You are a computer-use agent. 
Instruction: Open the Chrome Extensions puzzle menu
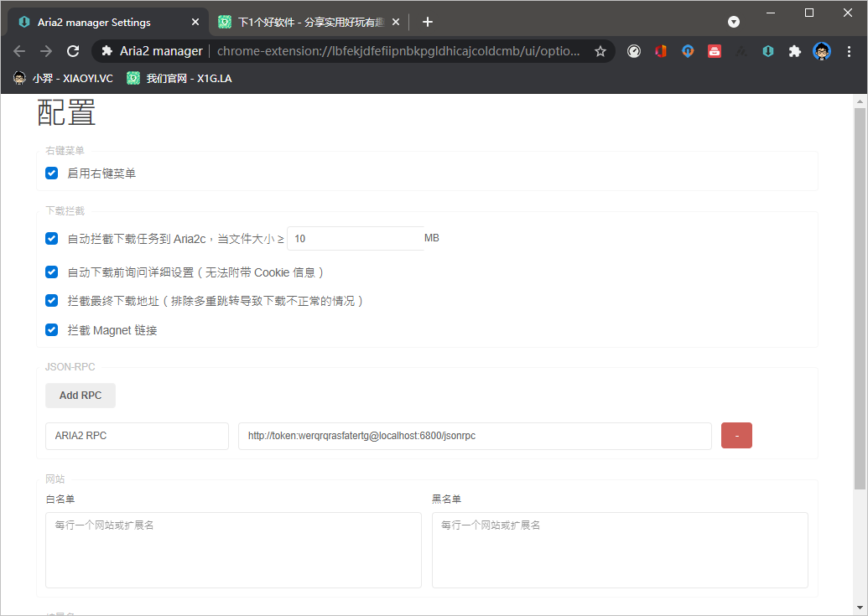(794, 51)
